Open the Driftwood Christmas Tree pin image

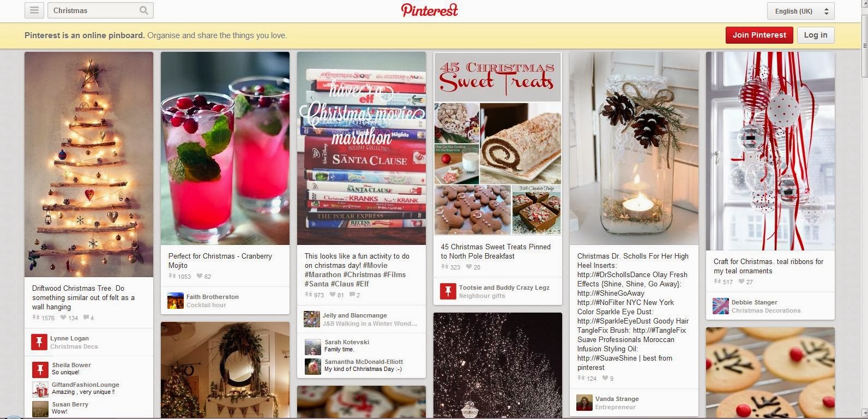point(89,164)
